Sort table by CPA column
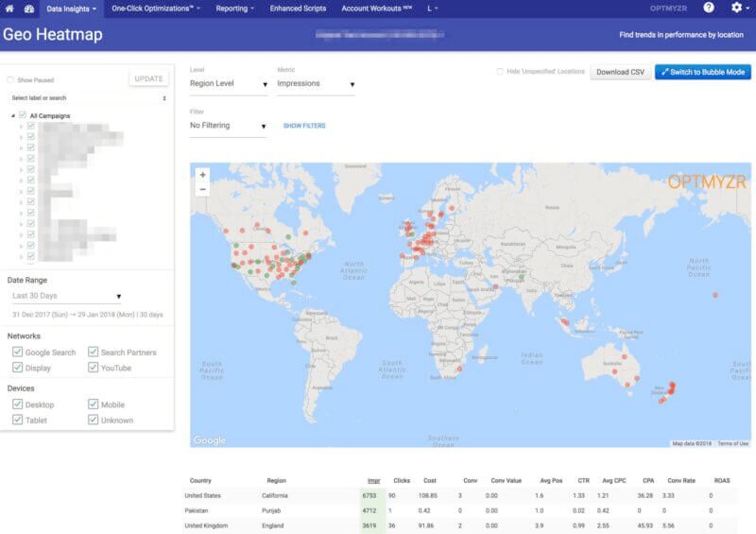This screenshot has height=534, width=756. pos(648,480)
